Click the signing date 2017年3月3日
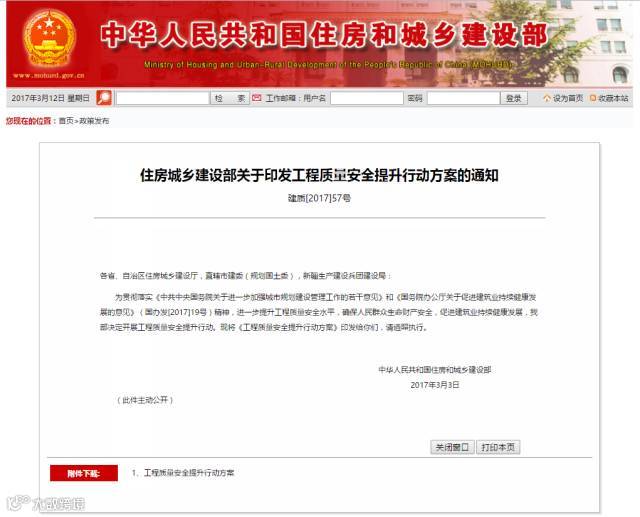Screen dimensions: 640x517 pos(435,385)
